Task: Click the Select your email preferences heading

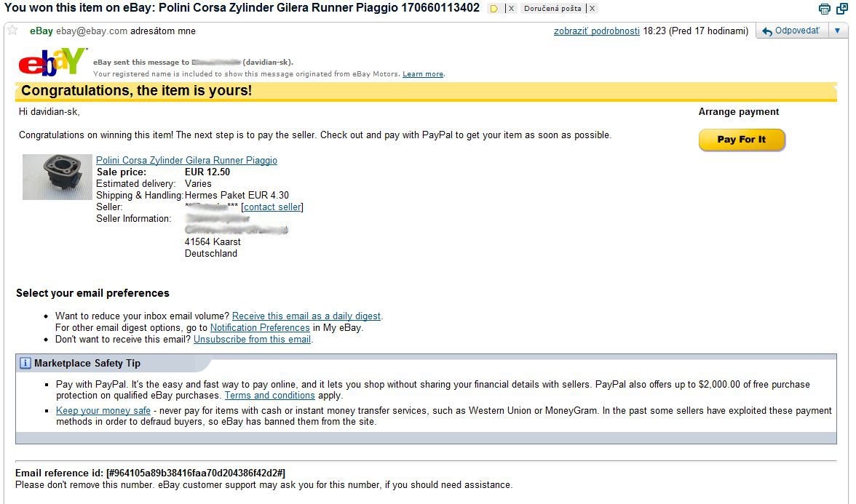Action: pos(93,294)
